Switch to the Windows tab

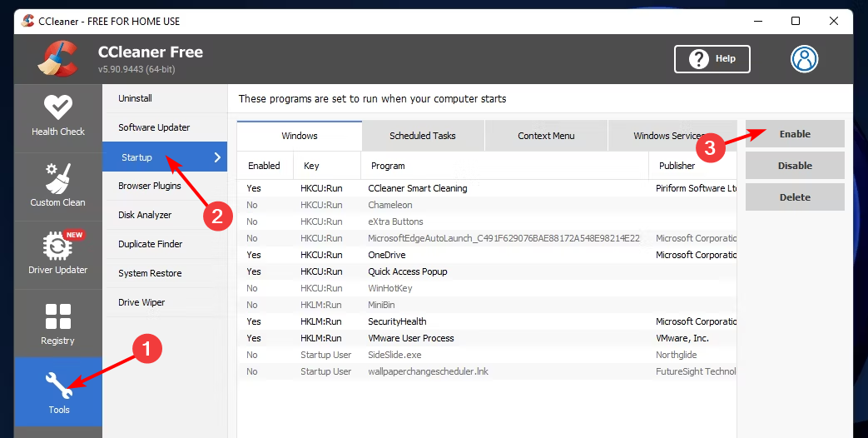pyautogui.click(x=300, y=136)
